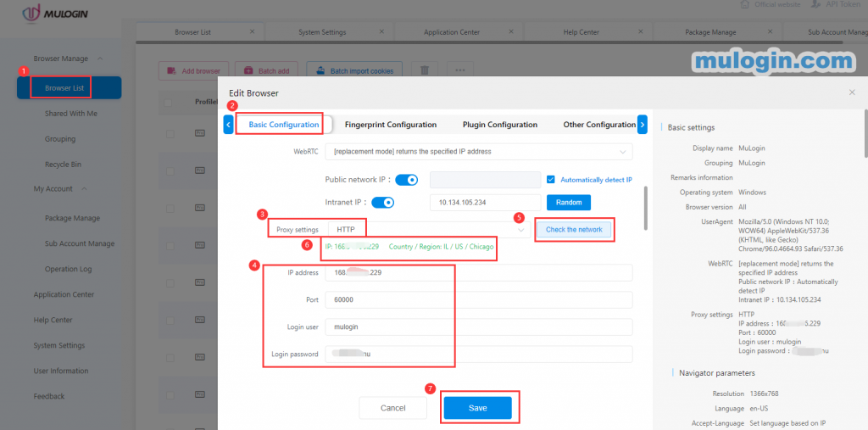Image resolution: width=868 pixels, height=430 pixels.
Task: Click the trash delete icon button
Action: 425,70
